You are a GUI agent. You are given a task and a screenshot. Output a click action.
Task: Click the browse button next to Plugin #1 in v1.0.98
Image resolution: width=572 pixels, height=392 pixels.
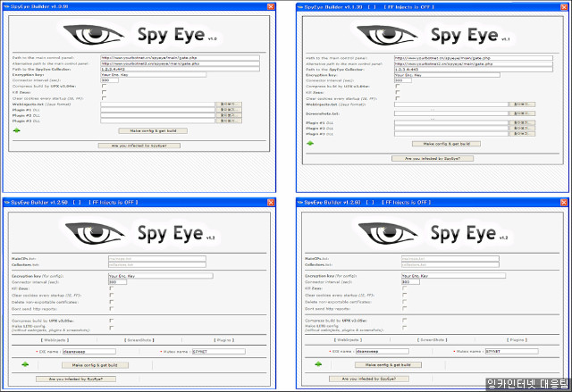tap(228, 109)
